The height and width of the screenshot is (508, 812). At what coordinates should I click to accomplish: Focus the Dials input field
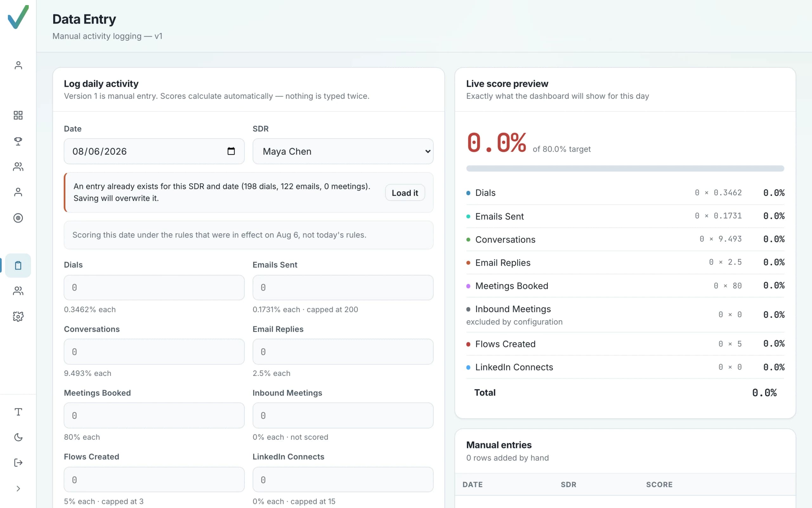point(154,288)
